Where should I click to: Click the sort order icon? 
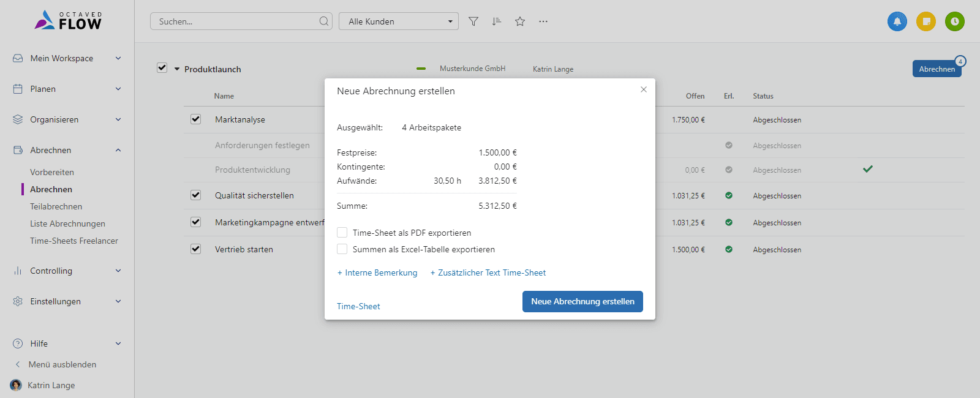(497, 21)
